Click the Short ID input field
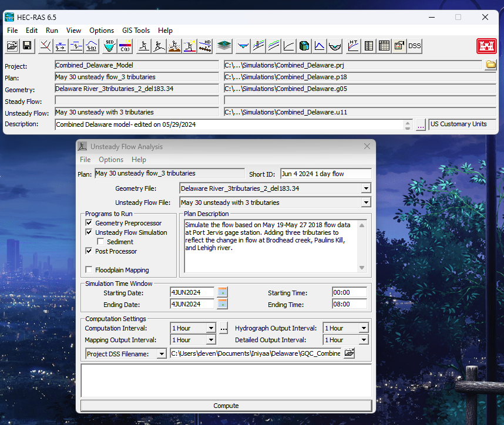 pos(326,174)
